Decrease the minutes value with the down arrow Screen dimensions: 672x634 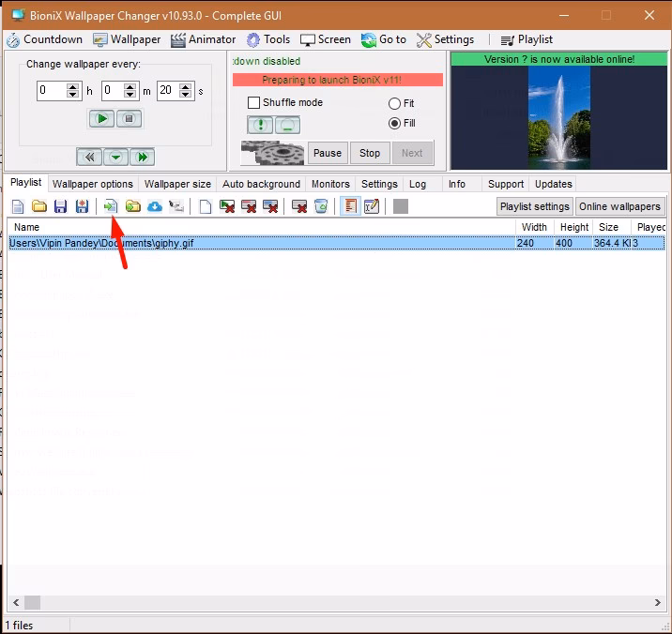pos(130,94)
